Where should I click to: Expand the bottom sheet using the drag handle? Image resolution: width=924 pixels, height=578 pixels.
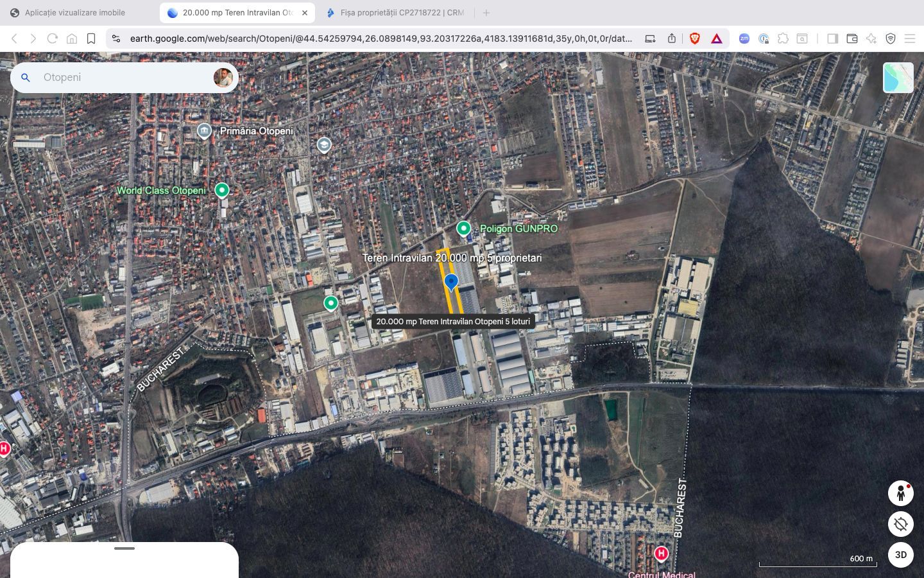pos(124,548)
